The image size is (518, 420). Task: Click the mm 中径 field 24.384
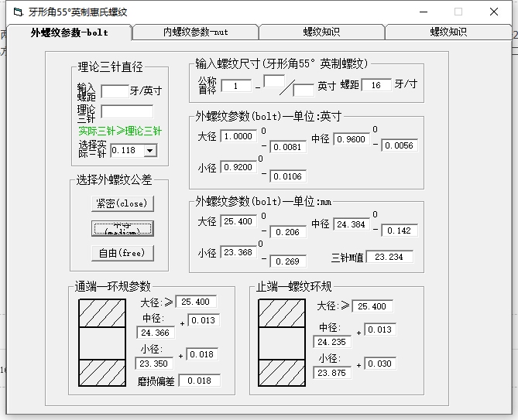(352, 224)
